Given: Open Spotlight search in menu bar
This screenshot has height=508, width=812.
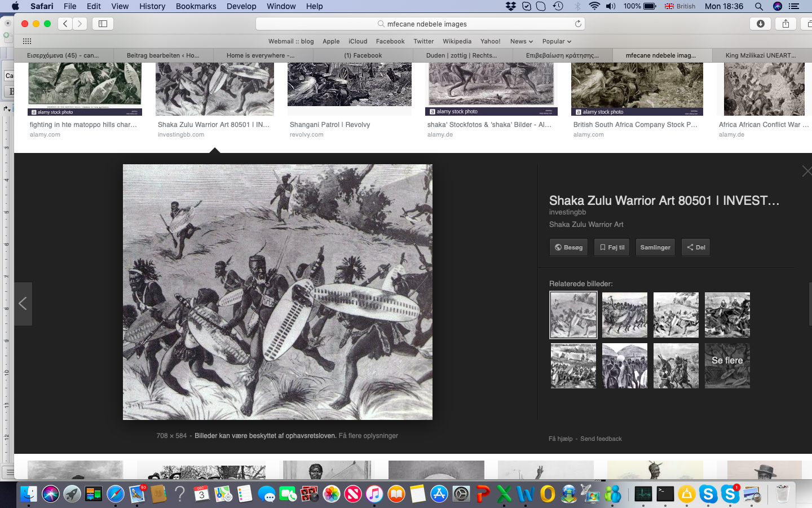Looking at the screenshot, I should tap(759, 6).
